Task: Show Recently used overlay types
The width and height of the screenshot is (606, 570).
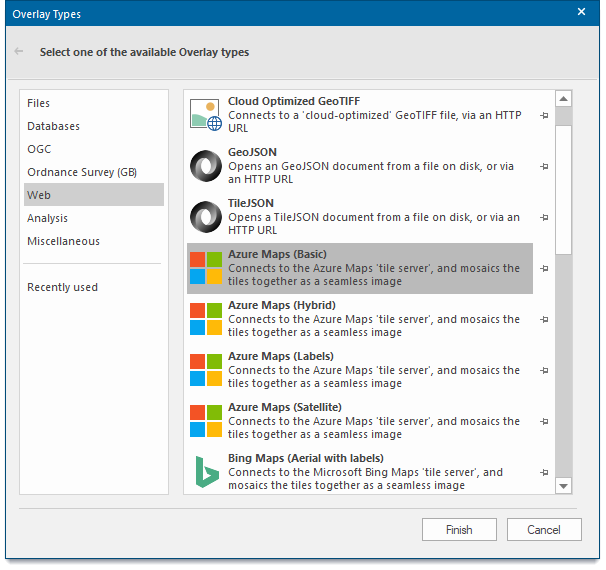Action: point(94,287)
